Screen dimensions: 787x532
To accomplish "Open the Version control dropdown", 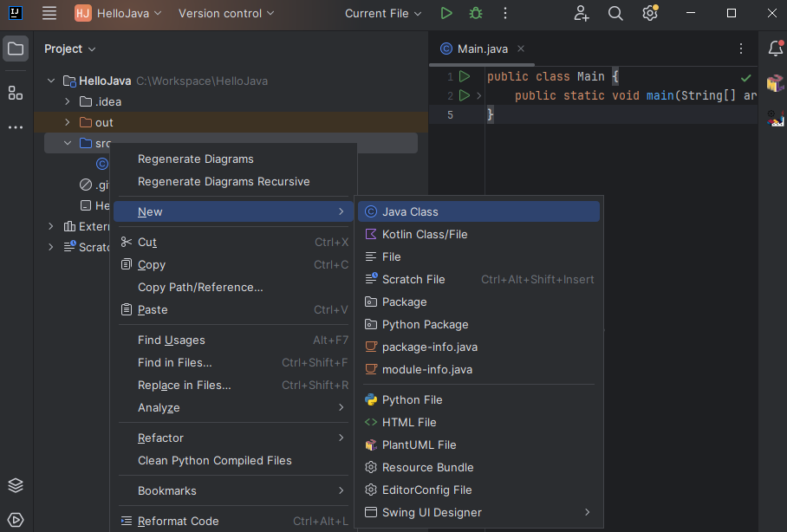I will click(x=226, y=13).
